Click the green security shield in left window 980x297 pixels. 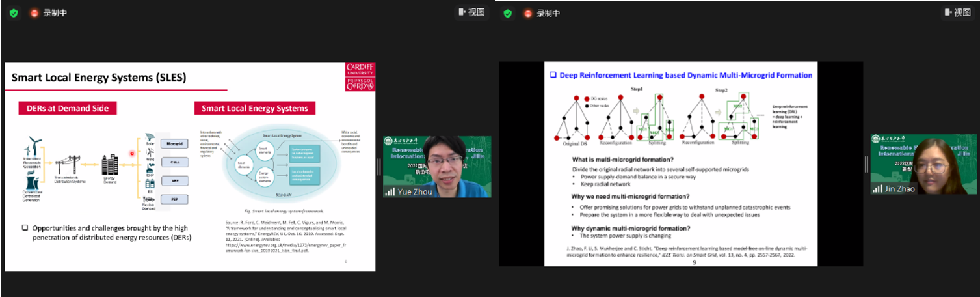click(14, 12)
